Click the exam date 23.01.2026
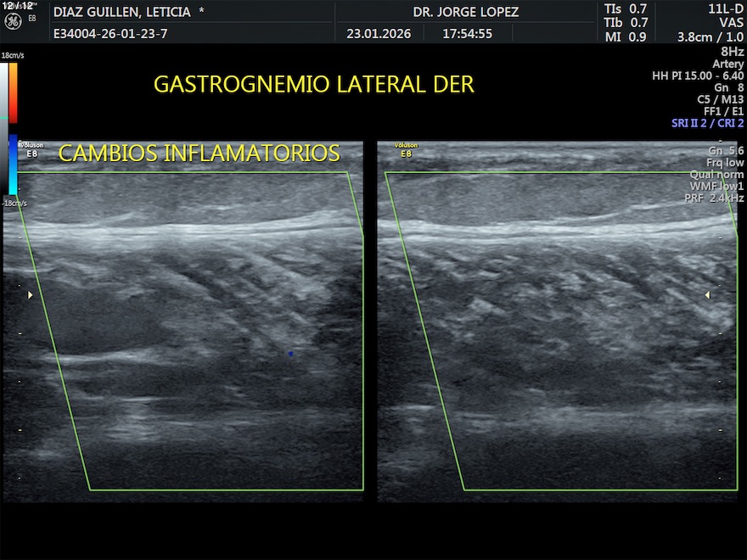This screenshot has width=747, height=560. (379, 34)
